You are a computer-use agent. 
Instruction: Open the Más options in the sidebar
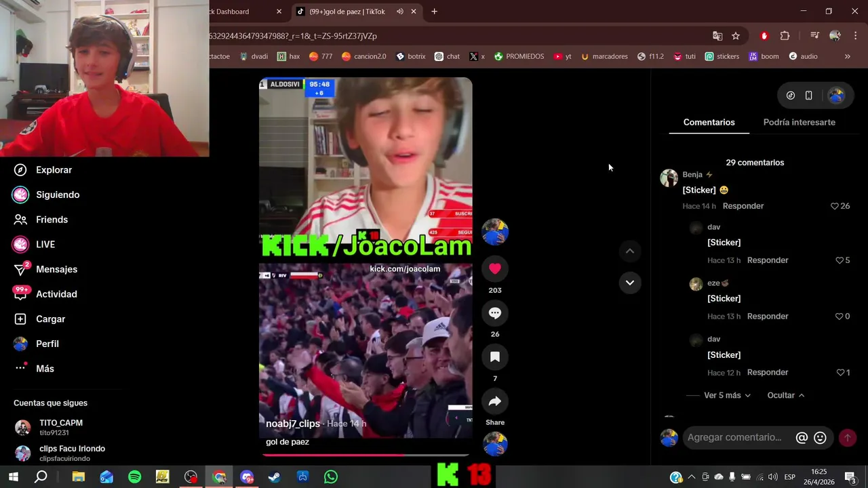pos(34,369)
